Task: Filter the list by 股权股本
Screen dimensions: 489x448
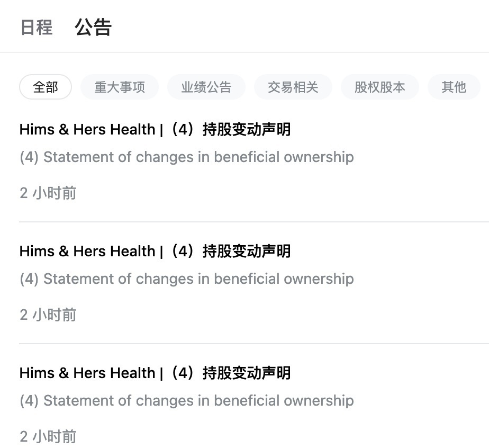Action: point(380,87)
